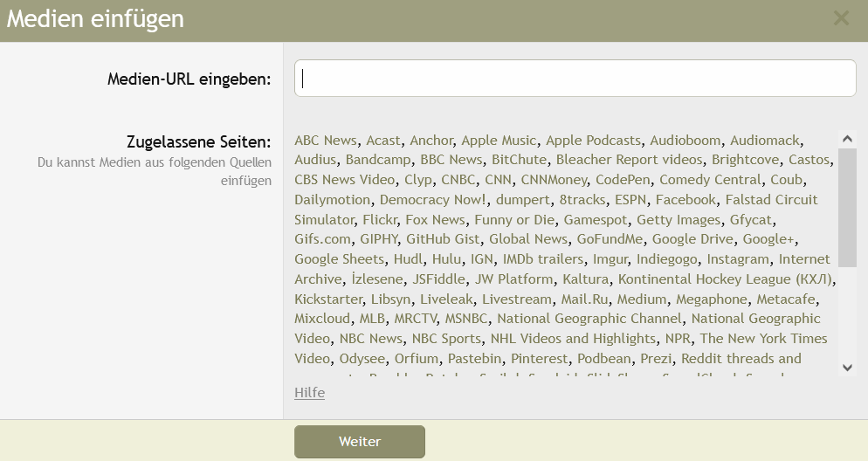The width and height of the screenshot is (868, 461).
Task: Open National Geographic Channel link
Action: pos(589,318)
